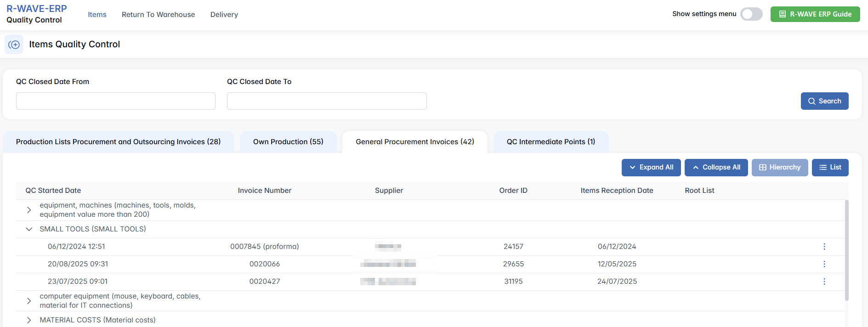
Task: Click the Expand All button
Action: (x=651, y=168)
